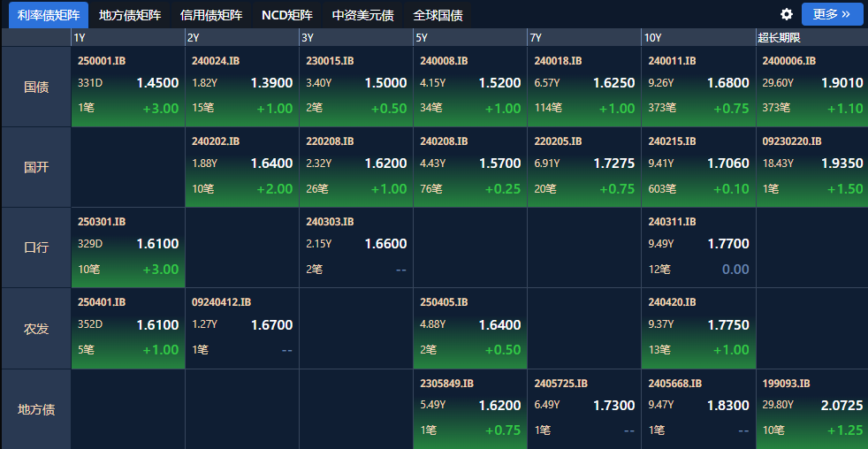Open the 中资美元债 tab

pyautogui.click(x=362, y=15)
